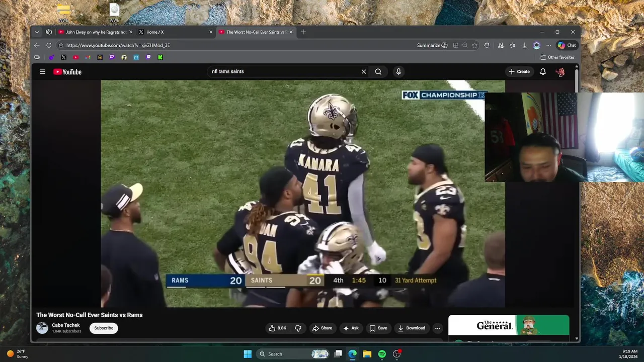Image resolution: width=644 pixels, height=362 pixels.
Task: Open Cabe Tachek channel avatar
Action: [42, 328]
